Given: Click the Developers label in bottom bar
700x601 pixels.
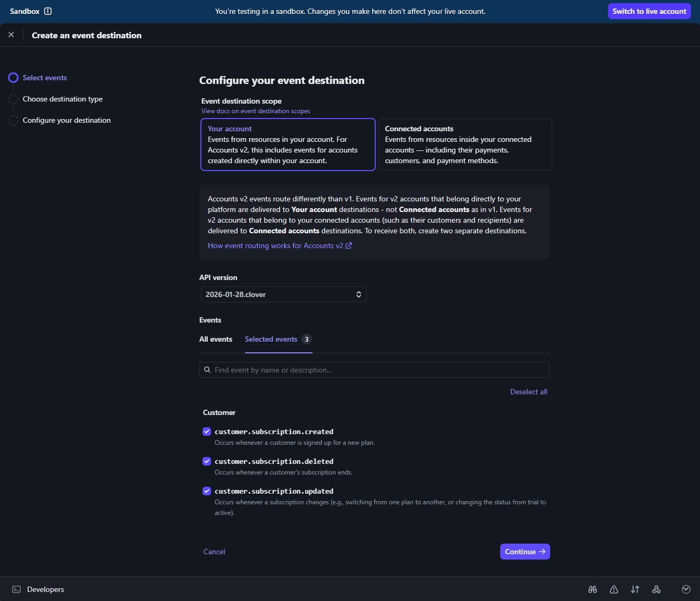Looking at the screenshot, I should [x=46, y=589].
